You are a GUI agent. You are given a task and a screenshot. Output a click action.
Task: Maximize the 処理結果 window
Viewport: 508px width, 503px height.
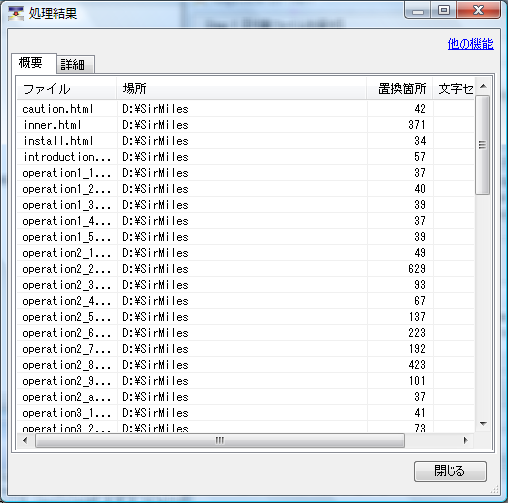(x=444, y=10)
